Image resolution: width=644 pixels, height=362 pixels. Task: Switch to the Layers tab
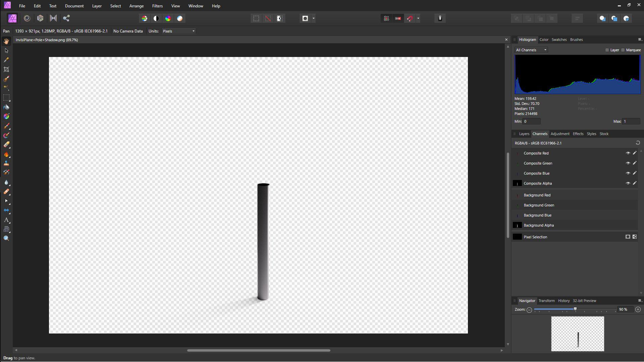[524, 134]
